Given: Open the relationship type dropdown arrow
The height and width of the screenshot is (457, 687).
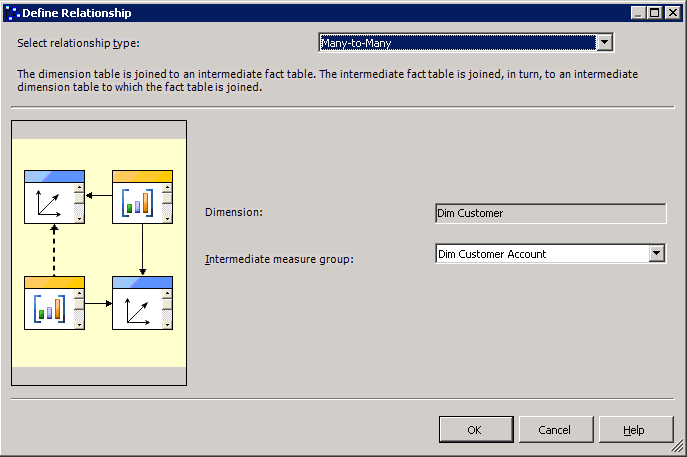Looking at the screenshot, I should click(x=605, y=43).
